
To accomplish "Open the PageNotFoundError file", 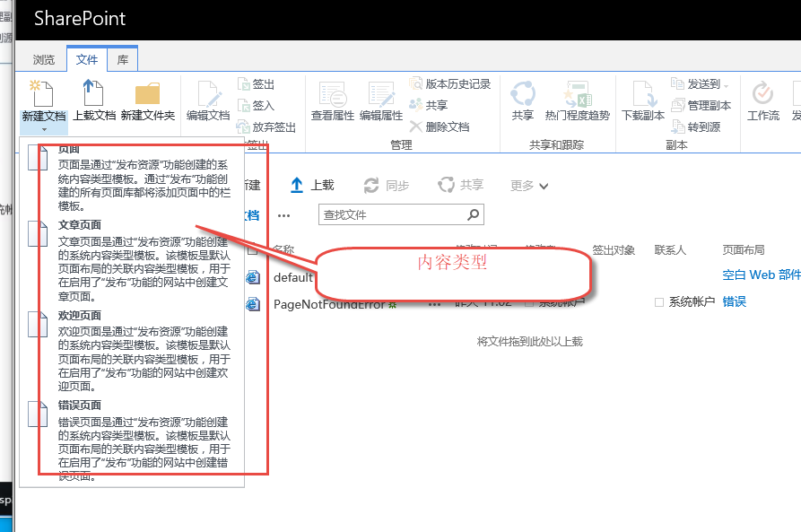I will [329, 305].
